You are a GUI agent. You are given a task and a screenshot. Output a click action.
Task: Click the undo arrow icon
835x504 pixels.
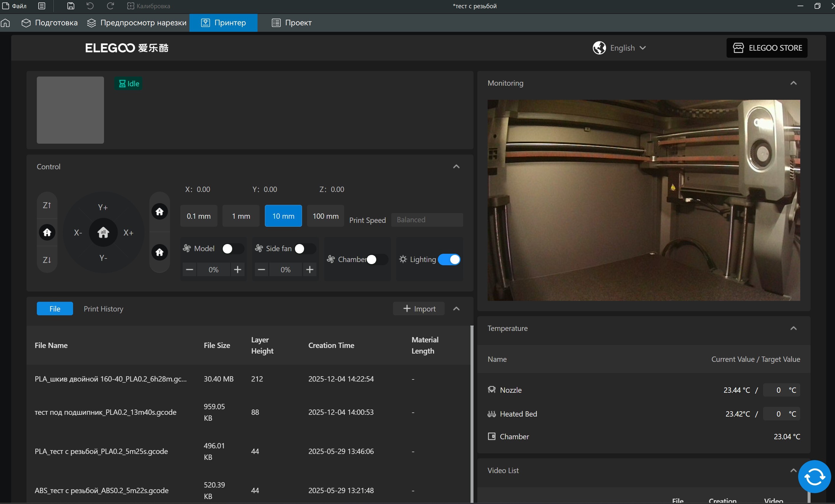[x=90, y=6]
